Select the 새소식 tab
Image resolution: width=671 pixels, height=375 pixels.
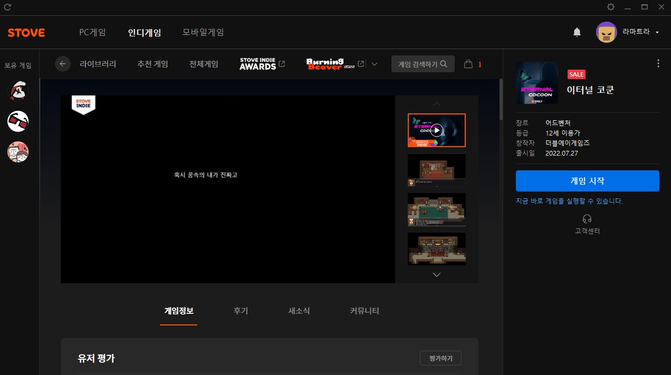pyautogui.click(x=299, y=311)
